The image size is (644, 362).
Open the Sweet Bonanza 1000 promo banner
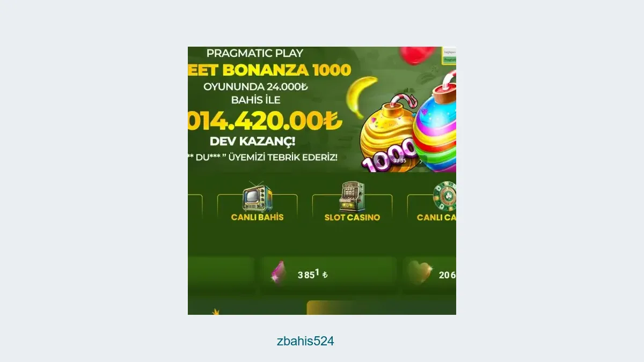(x=322, y=109)
